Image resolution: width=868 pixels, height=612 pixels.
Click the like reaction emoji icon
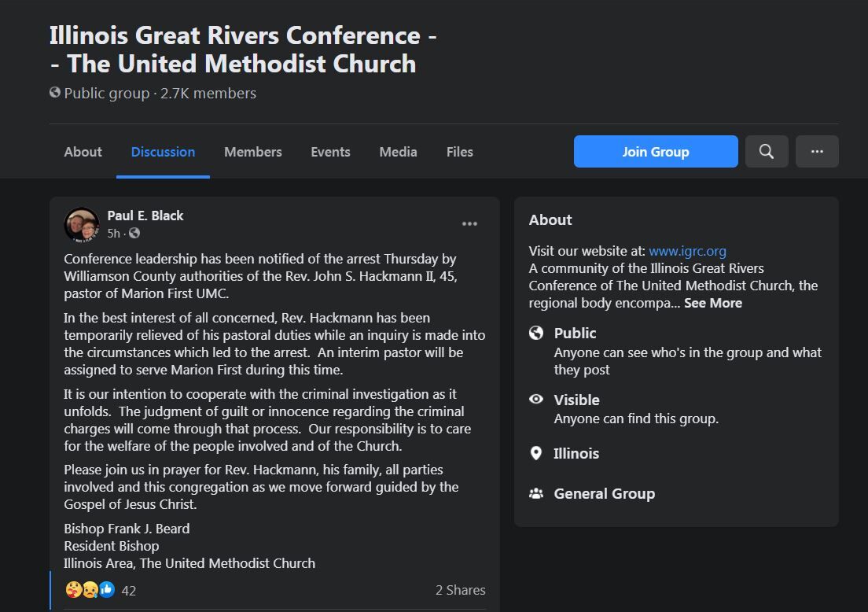pos(107,589)
